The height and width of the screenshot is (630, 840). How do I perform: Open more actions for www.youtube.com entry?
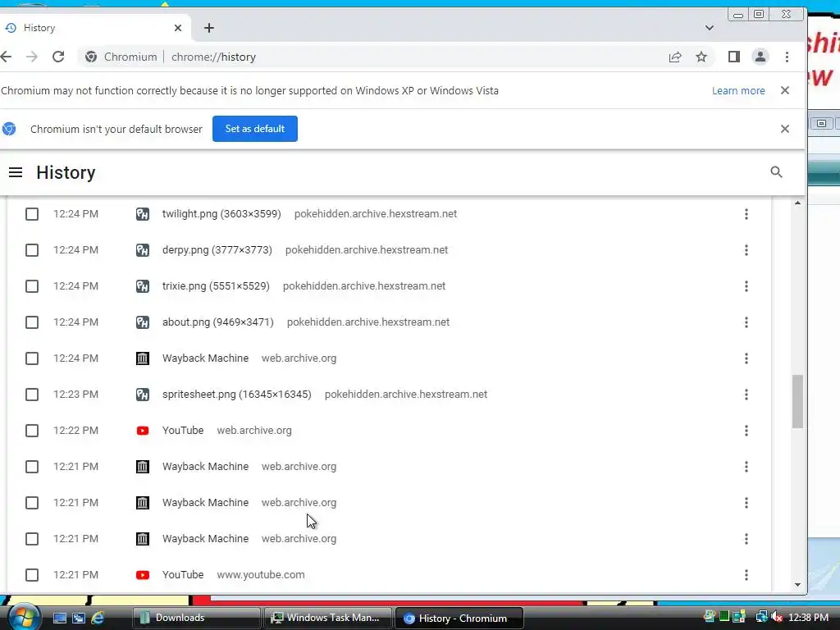click(x=746, y=575)
